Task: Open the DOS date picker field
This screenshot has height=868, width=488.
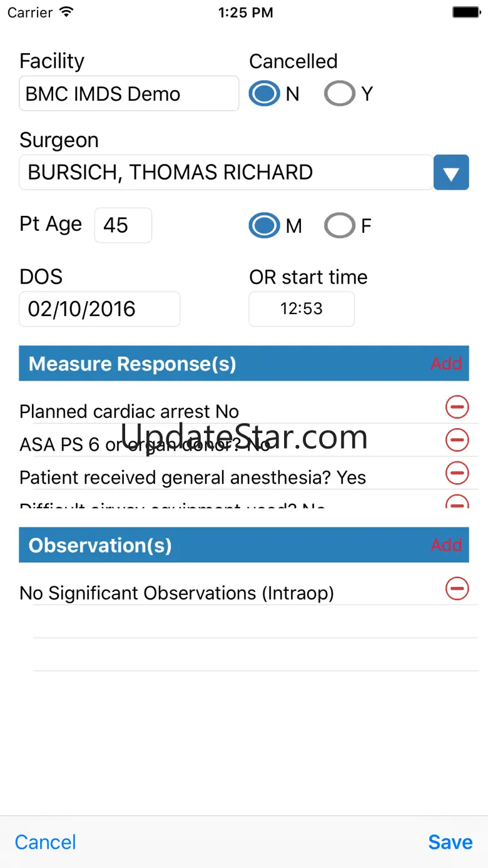Action: (x=99, y=309)
